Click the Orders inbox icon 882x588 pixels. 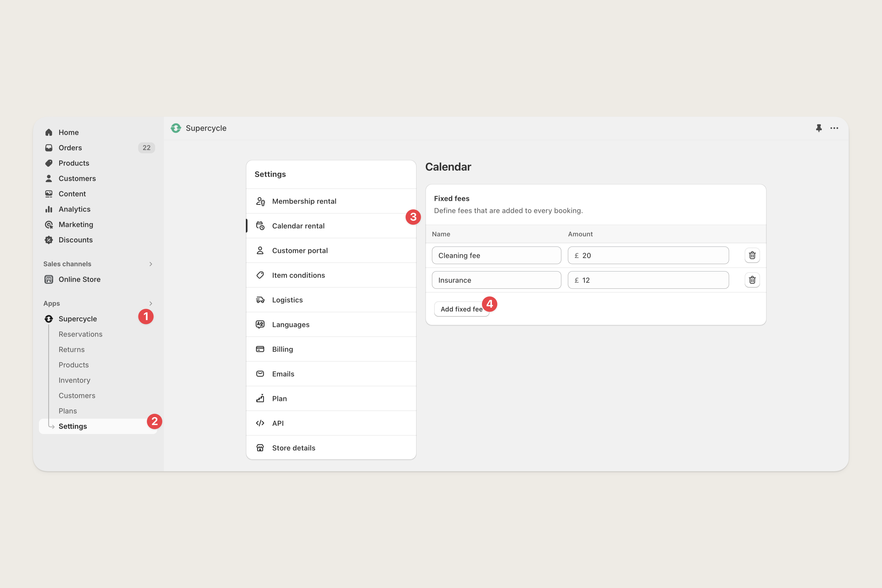point(49,148)
